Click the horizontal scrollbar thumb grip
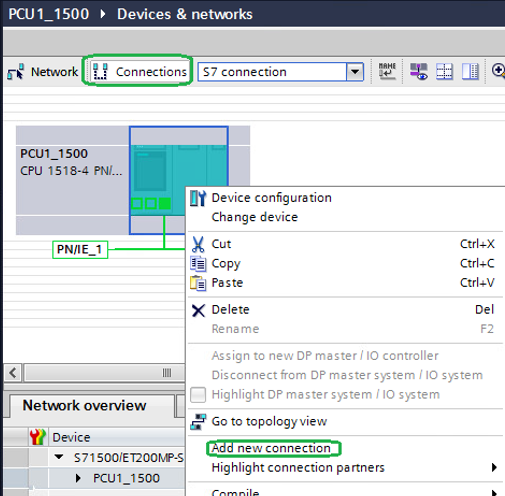The width and height of the screenshot is (505, 496). [x=167, y=372]
